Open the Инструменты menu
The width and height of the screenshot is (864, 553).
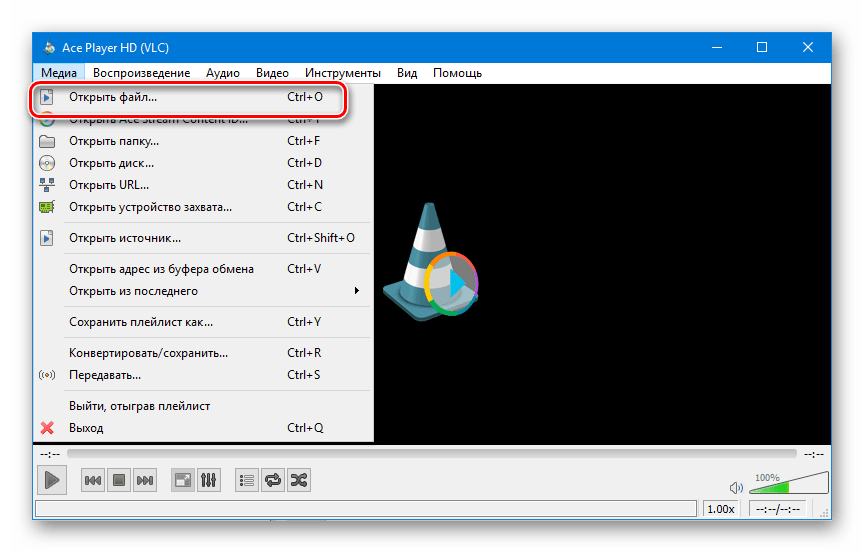click(x=343, y=73)
